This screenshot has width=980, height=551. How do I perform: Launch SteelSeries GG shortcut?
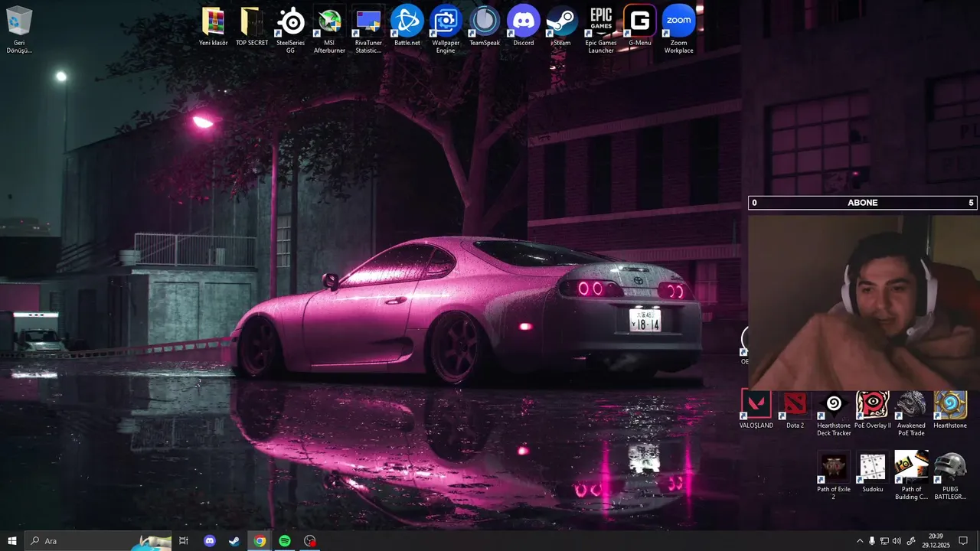point(290,29)
